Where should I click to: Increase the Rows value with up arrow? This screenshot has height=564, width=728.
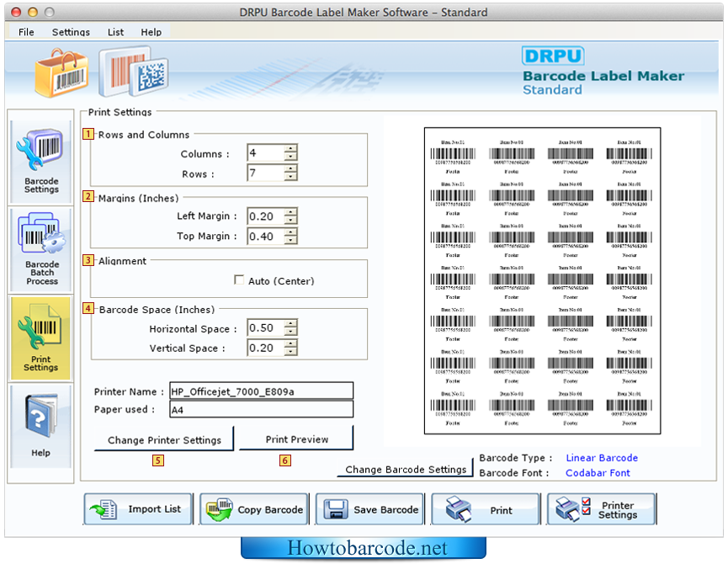(x=290, y=168)
